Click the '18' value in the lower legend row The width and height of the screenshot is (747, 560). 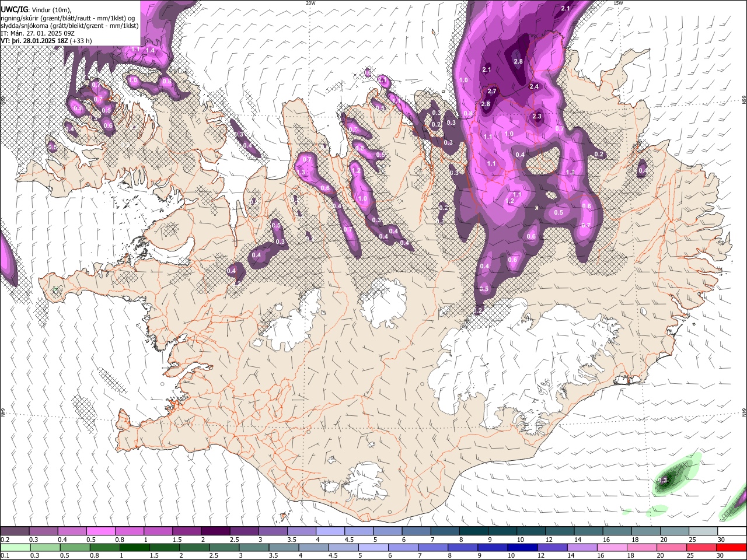point(630,556)
